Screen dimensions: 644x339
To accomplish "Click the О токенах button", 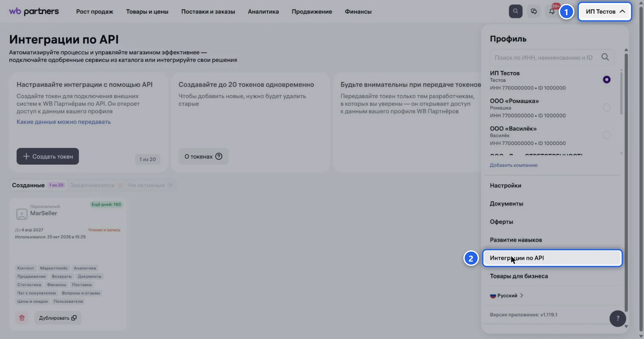I will click(204, 156).
